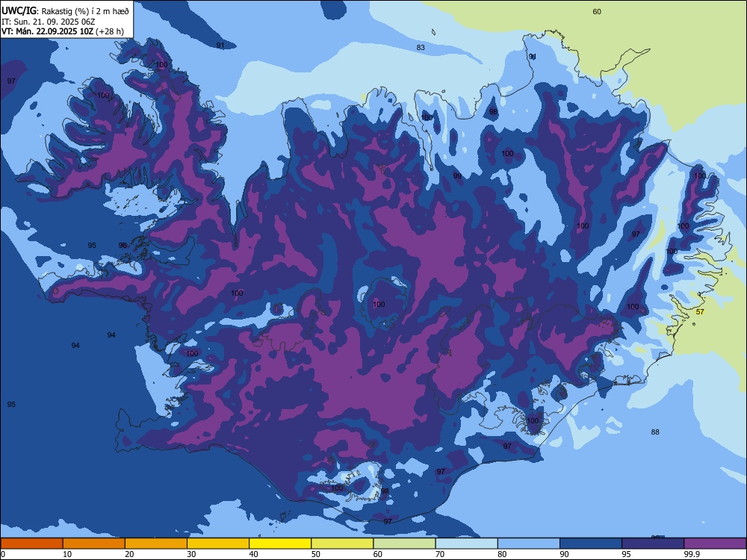The image size is (747, 560).
Task: Select the 83 humidity value on the map
Action: 421,47
